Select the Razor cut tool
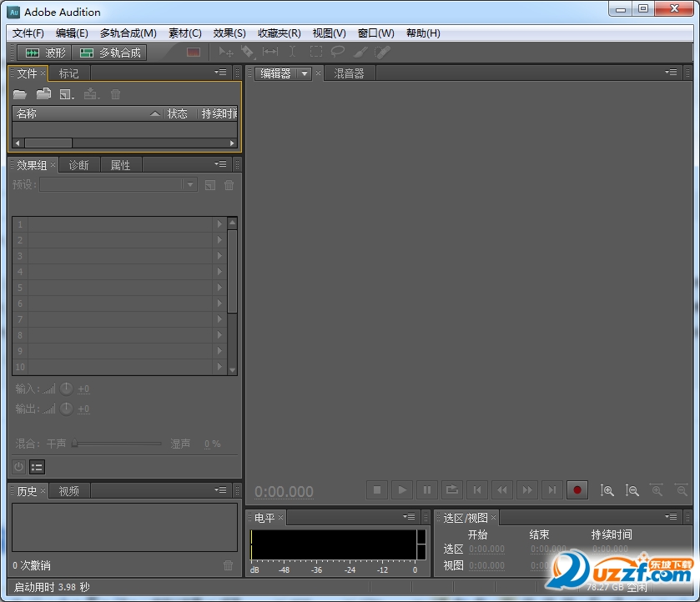The height and width of the screenshot is (602, 700). click(x=247, y=53)
